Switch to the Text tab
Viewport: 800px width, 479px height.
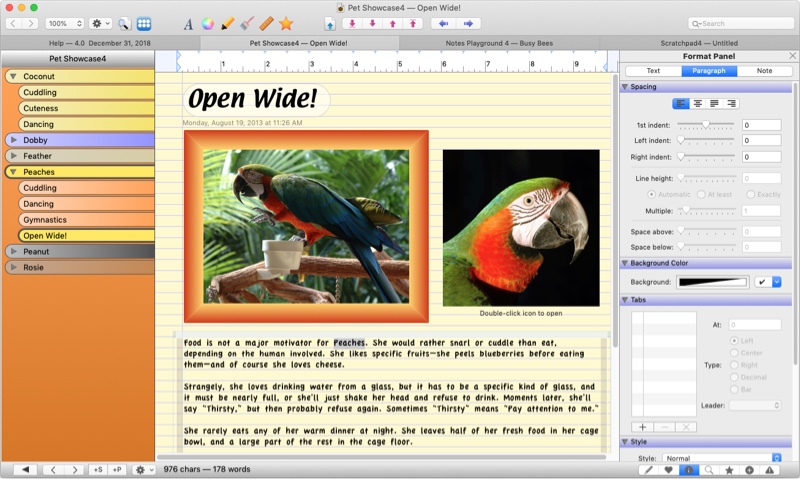[x=653, y=71]
